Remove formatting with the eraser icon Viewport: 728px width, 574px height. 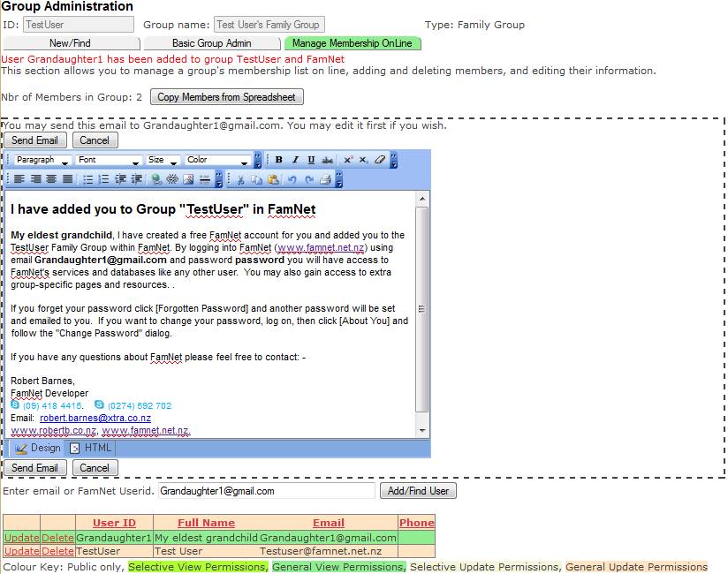(380, 160)
